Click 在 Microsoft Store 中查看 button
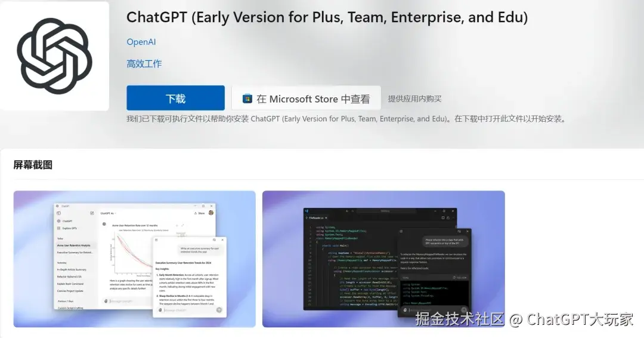 (306, 98)
